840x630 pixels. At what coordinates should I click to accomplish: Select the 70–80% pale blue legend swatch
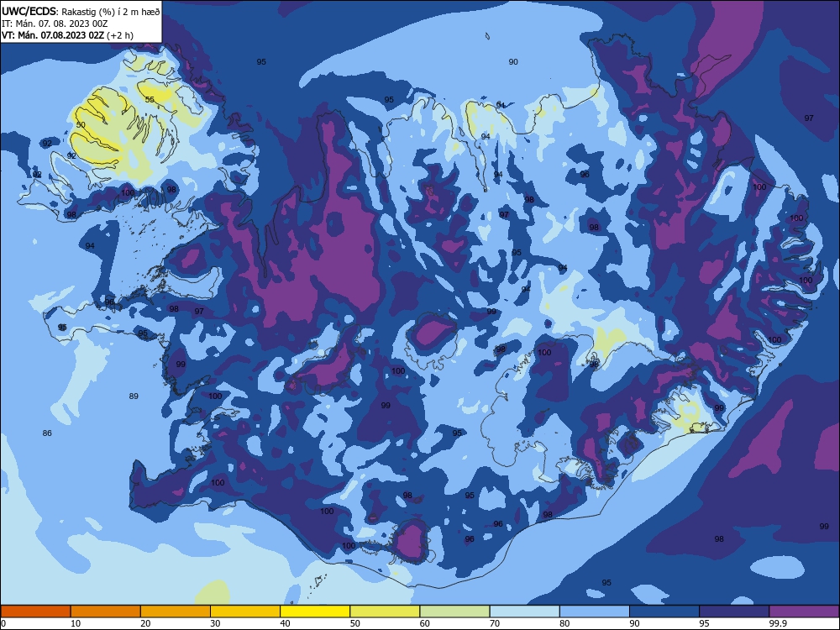click(524, 612)
